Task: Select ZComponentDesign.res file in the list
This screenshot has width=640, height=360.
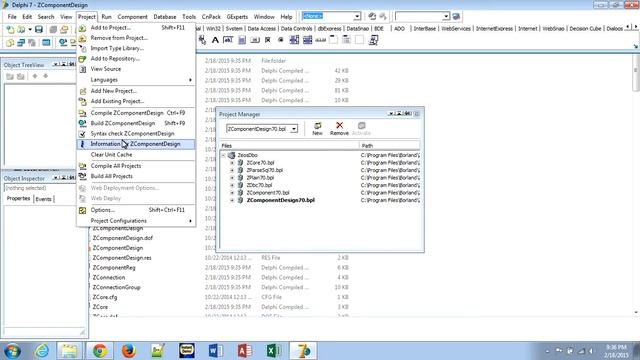Action: coord(122,258)
